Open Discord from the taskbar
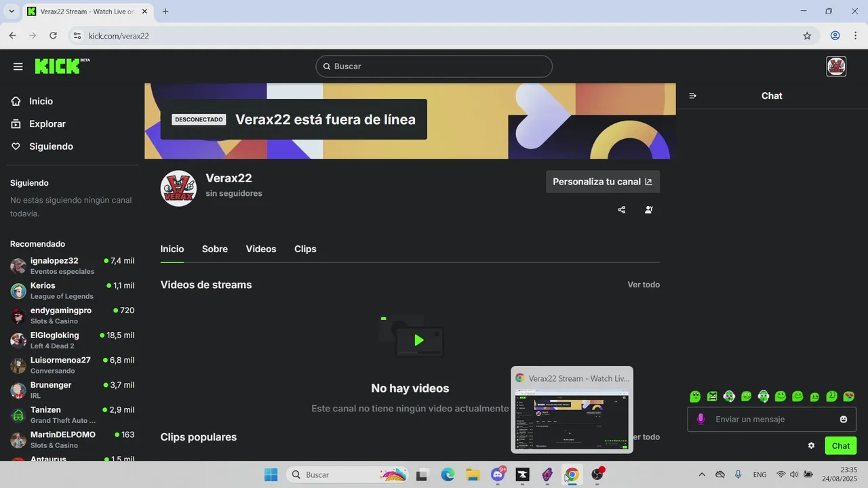 [x=498, y=474]
